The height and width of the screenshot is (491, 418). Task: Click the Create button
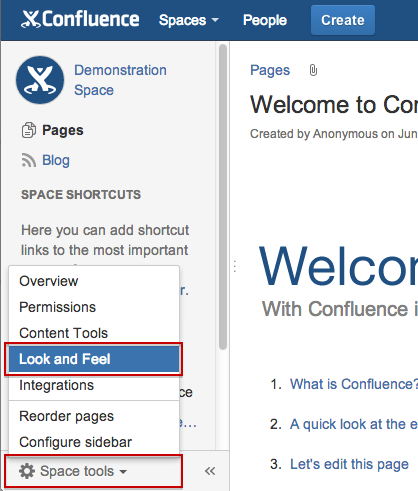pos(343,20)
